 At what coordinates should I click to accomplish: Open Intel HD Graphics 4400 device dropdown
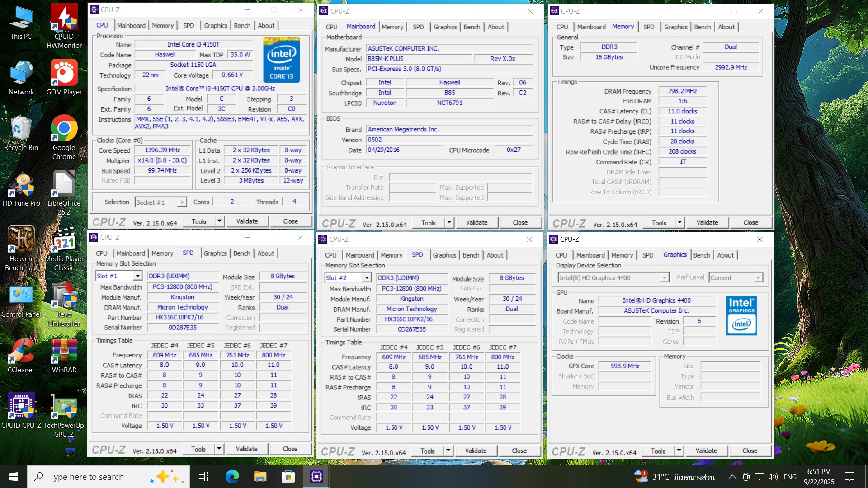664,278
